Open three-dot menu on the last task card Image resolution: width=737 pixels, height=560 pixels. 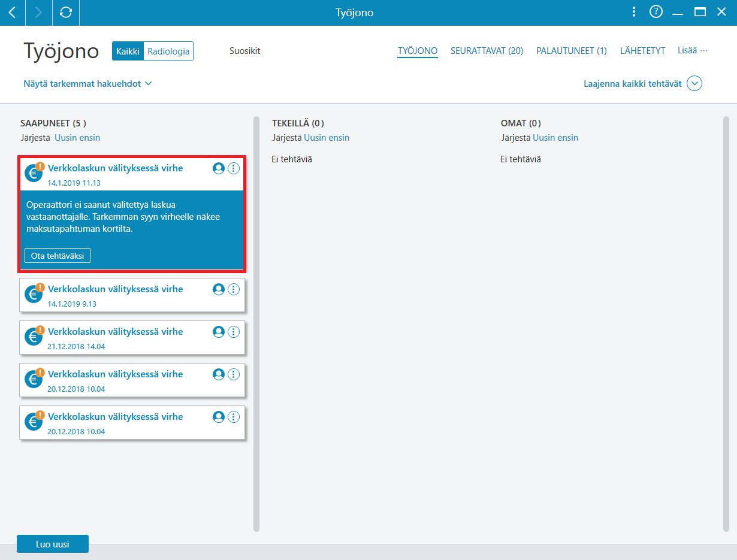click(x=234, y=417)
